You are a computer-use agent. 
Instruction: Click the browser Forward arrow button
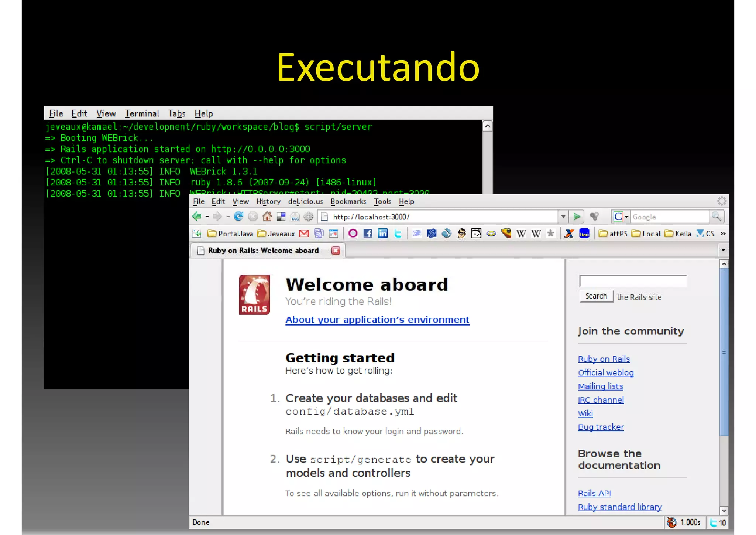[x=217, y=217]
